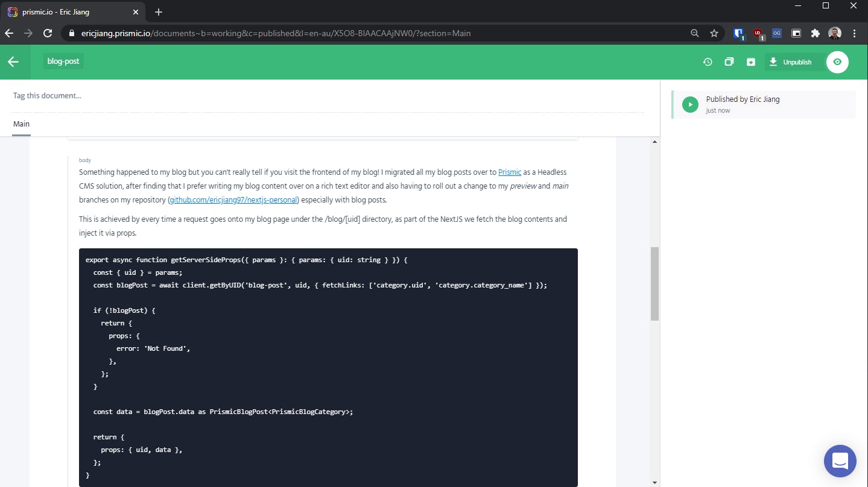Click the picture-in-picture extension icon

tap(796, 33)
